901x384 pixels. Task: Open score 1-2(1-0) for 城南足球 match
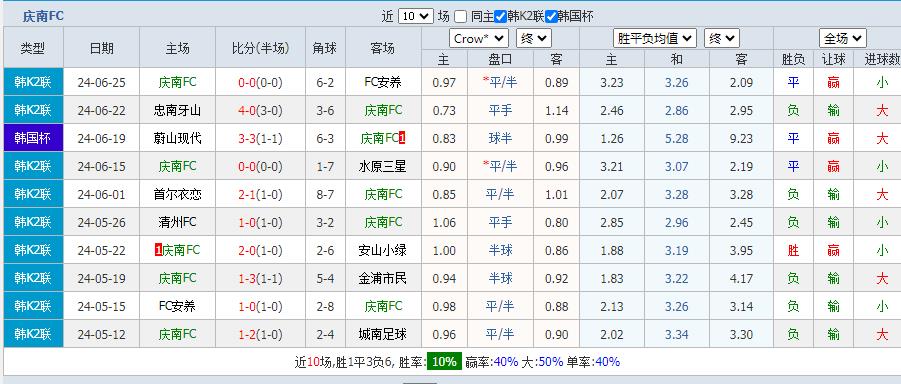click(260, 335)
